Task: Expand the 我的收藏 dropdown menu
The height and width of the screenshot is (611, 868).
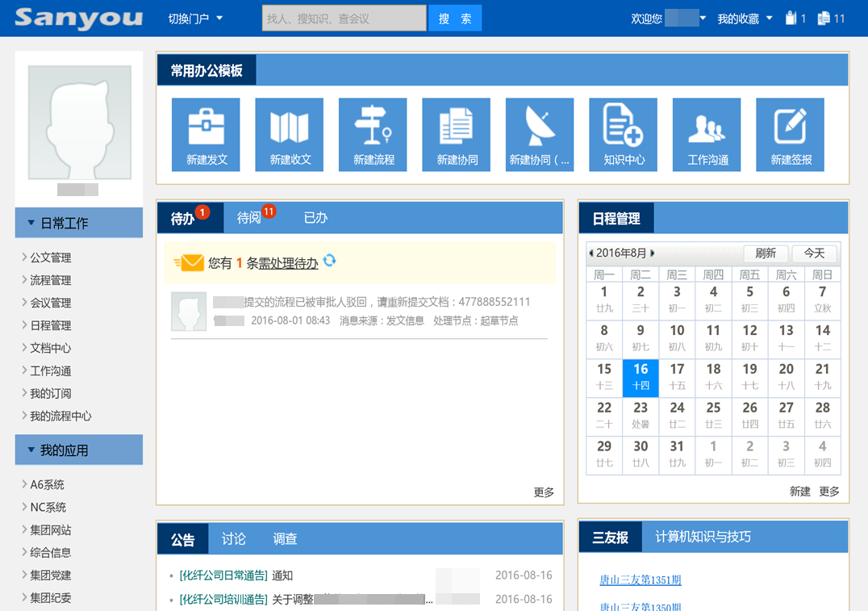Action: click(745, 19)
